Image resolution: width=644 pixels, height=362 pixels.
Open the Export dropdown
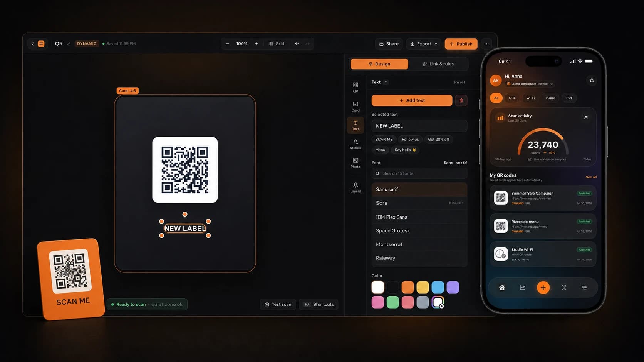coord(424,44)
